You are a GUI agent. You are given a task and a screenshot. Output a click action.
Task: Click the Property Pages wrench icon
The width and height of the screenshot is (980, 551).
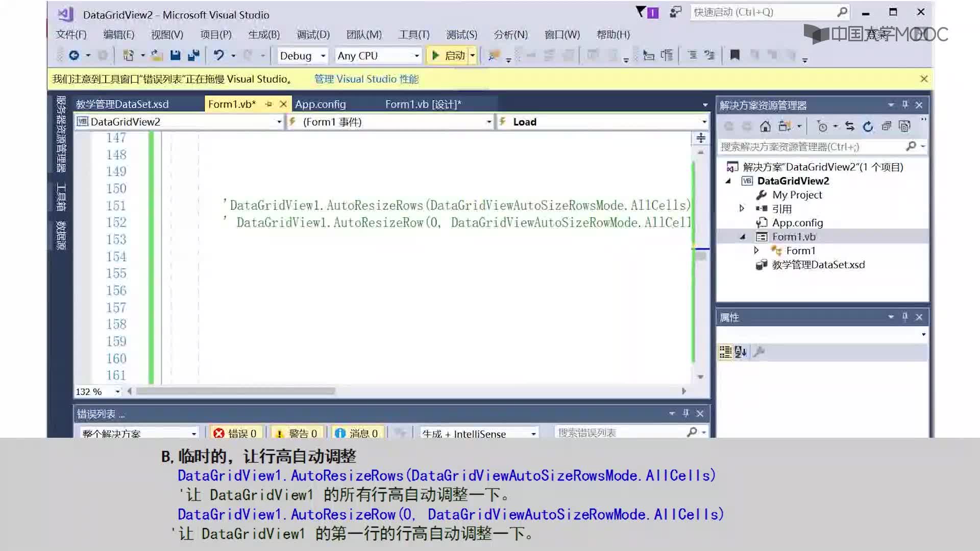759,352
